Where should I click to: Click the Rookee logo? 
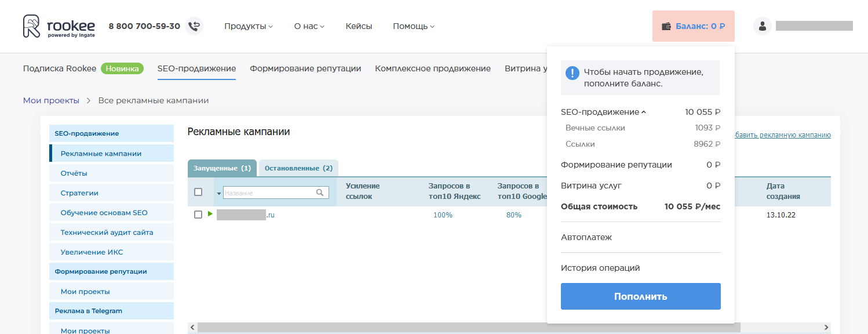59,27
